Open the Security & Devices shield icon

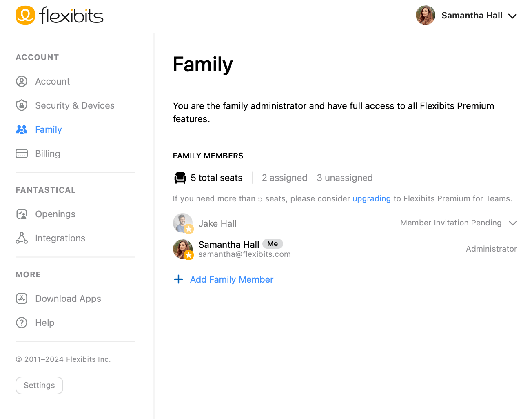tap(22, 105)
